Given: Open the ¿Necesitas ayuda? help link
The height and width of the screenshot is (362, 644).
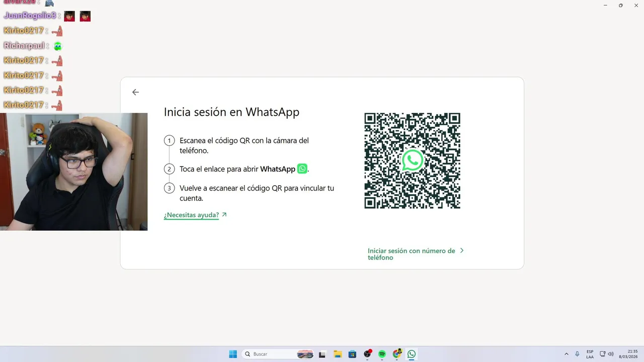Looking at the screenshot, I should coord(195,215).
